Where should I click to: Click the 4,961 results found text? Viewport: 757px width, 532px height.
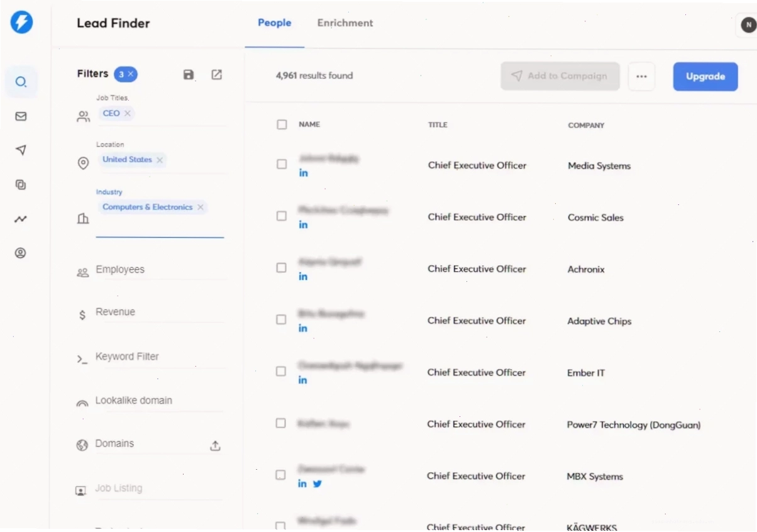[x=314, y=75]
